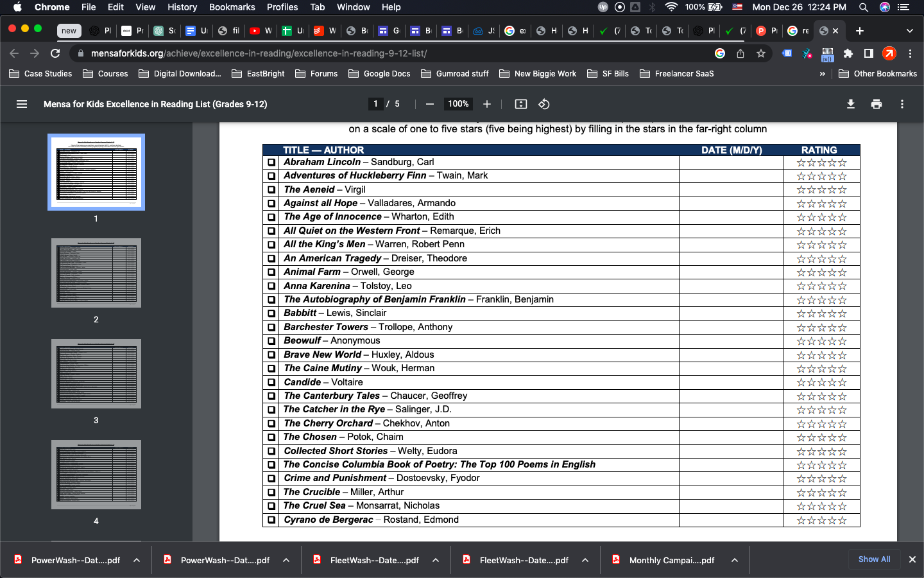
Task: Check the box for Anna Karenina
Action: pyautogui.click(x=271, y=286)
